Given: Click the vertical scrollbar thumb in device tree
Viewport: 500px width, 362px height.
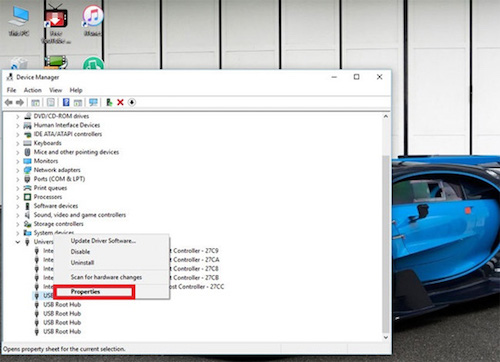Looking at the screenshot, I should click(386, 243).
